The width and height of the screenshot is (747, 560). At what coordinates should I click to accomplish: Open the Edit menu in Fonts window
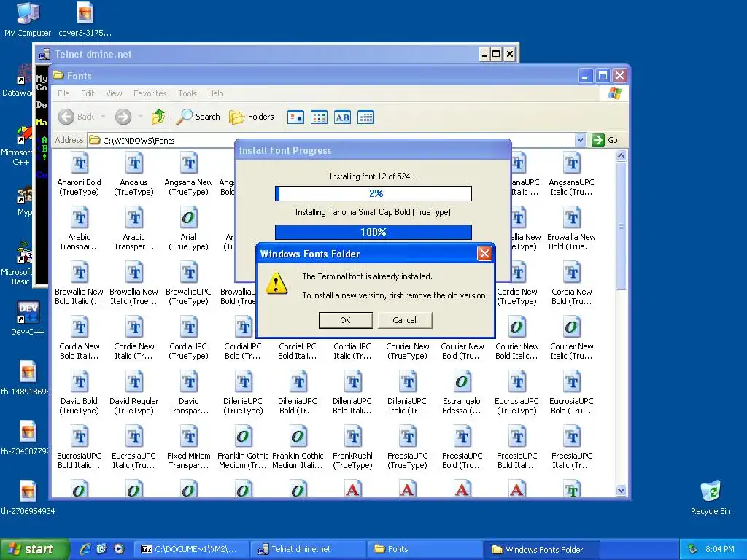(88, 93)
